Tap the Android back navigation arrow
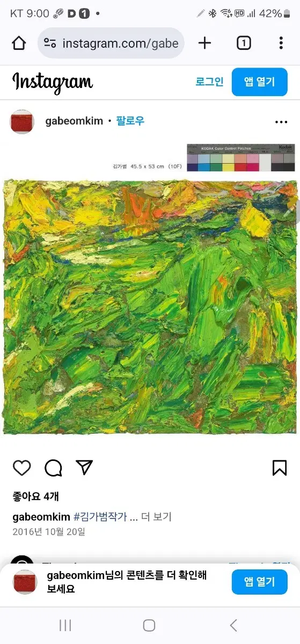 (x=233, y=625)
